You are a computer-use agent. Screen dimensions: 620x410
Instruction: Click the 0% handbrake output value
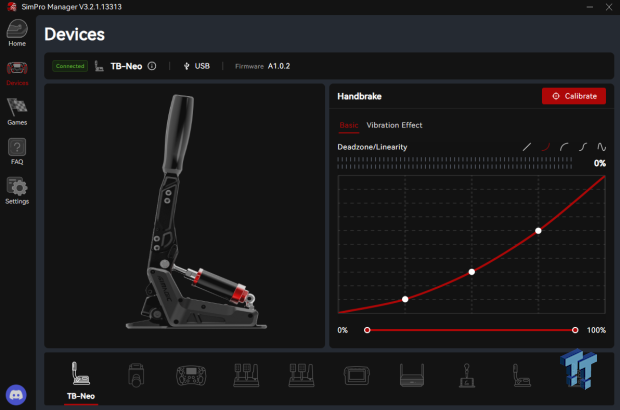(x=599, y=163)
